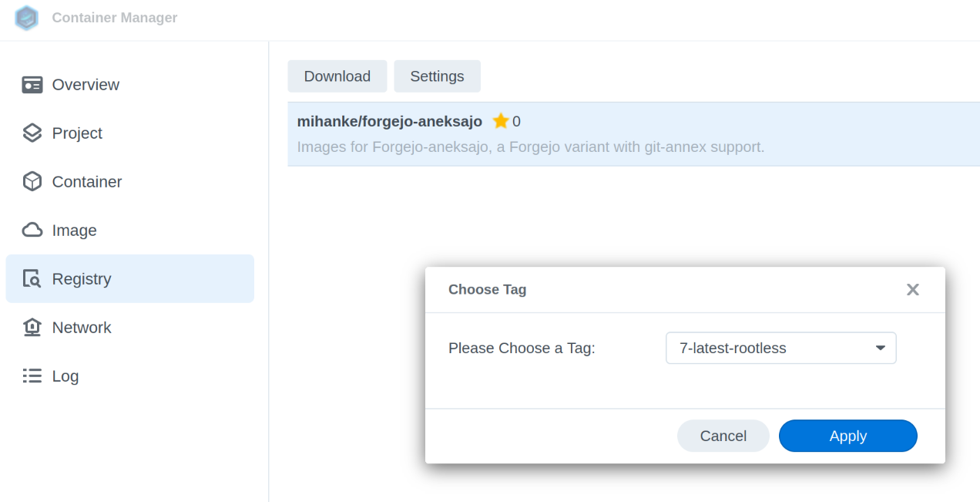Switch to the Container section
This screenshot has height=502, width=980.
86,182
